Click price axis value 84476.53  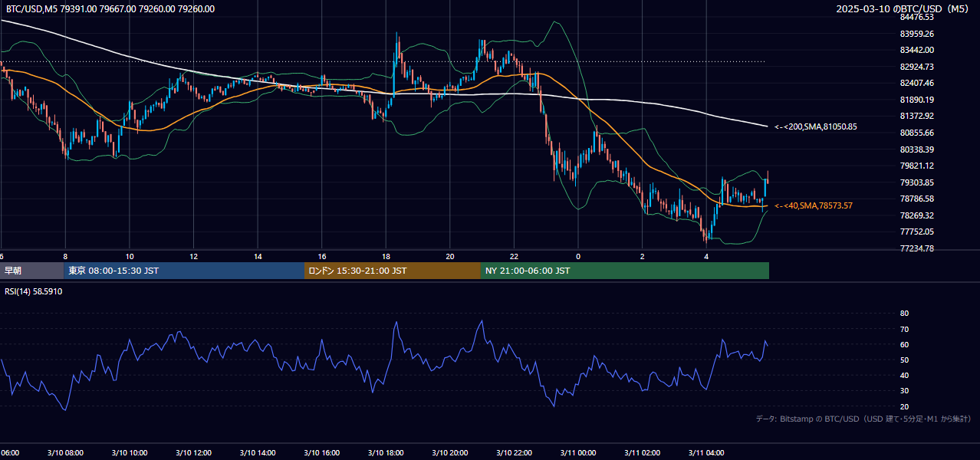click(917, 17)
